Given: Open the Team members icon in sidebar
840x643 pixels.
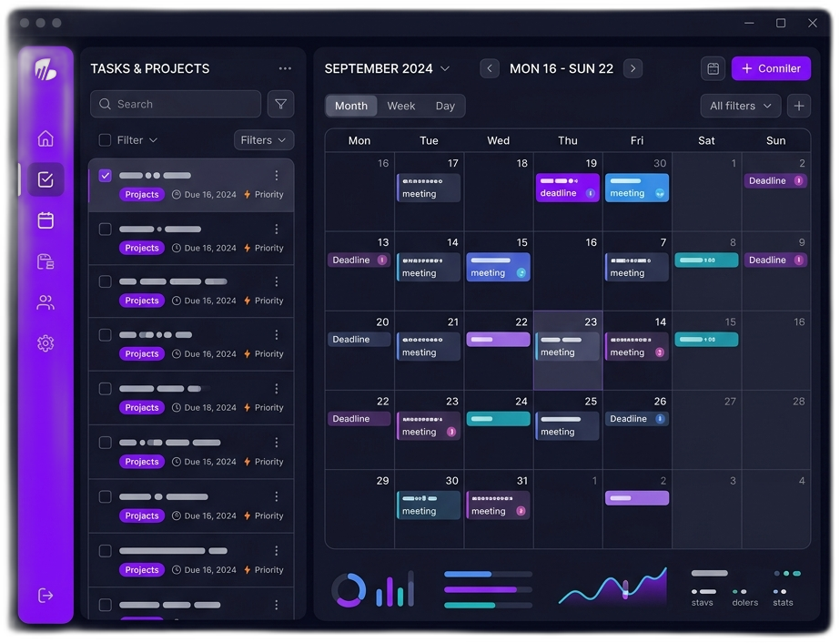Looking at the screenshot, I should [x=46, y=302].
